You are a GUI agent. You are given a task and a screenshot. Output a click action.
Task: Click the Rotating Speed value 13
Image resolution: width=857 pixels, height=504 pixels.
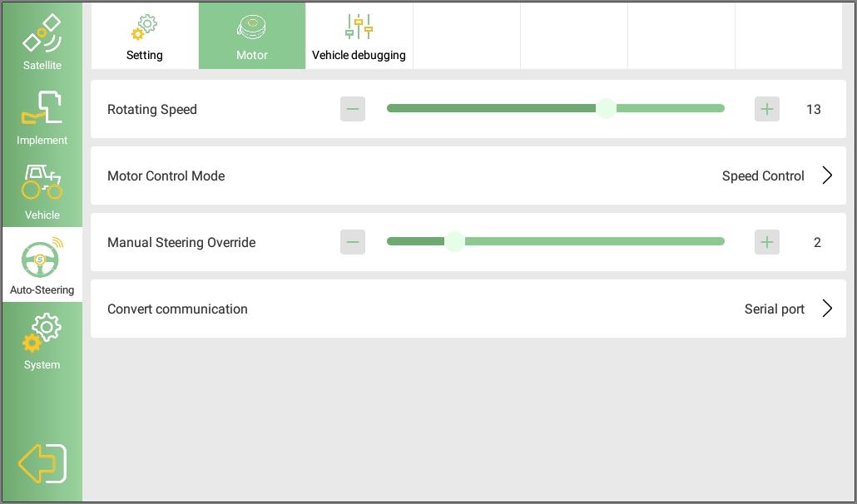[x=813, y=110]
